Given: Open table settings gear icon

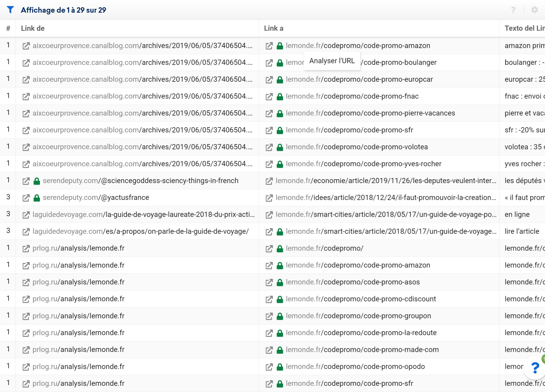Looking at the screenshot, I should pos(534,10).
